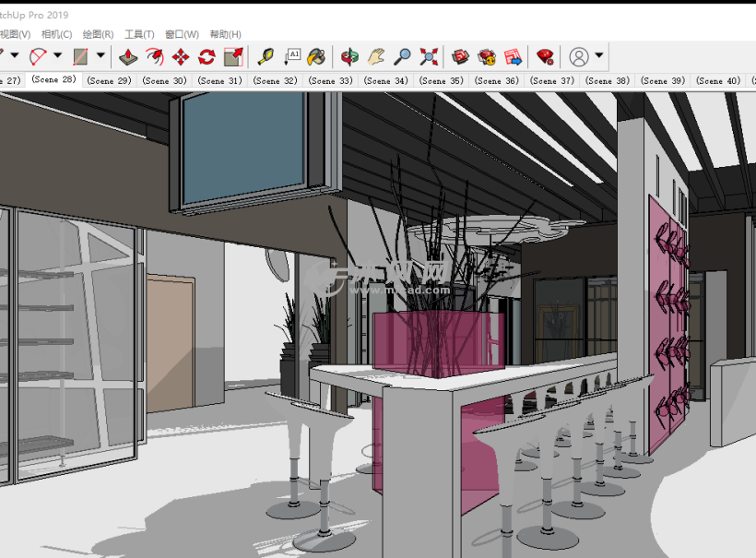
Task: Open the 相机(C) menu
Action: (x=57, y=34)
